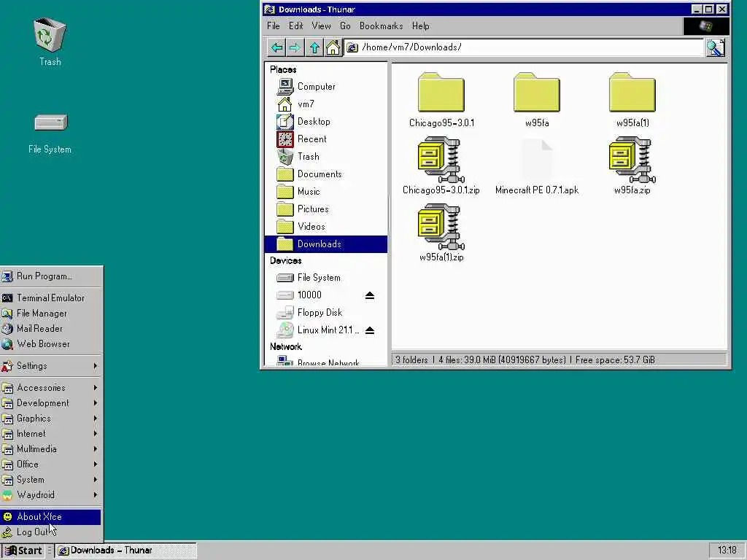
Task: Go to home folder via house toolbar icon
Action: point(333,47)
